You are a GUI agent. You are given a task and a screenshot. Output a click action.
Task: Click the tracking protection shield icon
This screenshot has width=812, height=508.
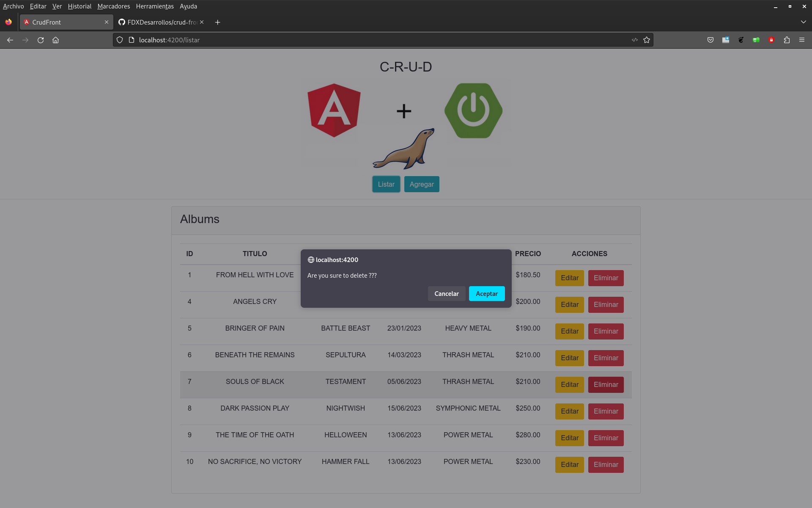(120, 40)
